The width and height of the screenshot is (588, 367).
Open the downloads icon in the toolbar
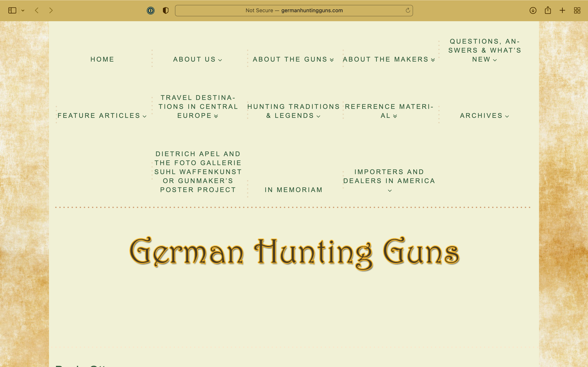pyautogui.click(x=533, y=10)
